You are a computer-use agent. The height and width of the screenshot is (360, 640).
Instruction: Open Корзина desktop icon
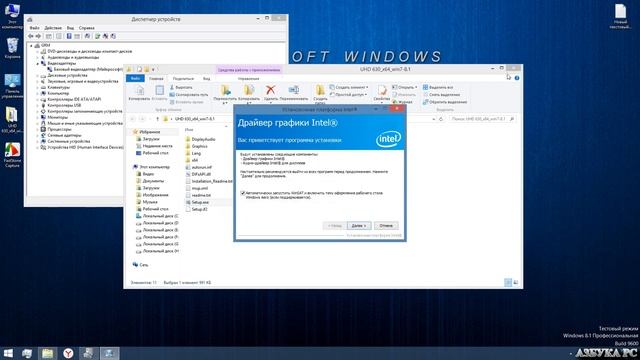click(12, 48)
